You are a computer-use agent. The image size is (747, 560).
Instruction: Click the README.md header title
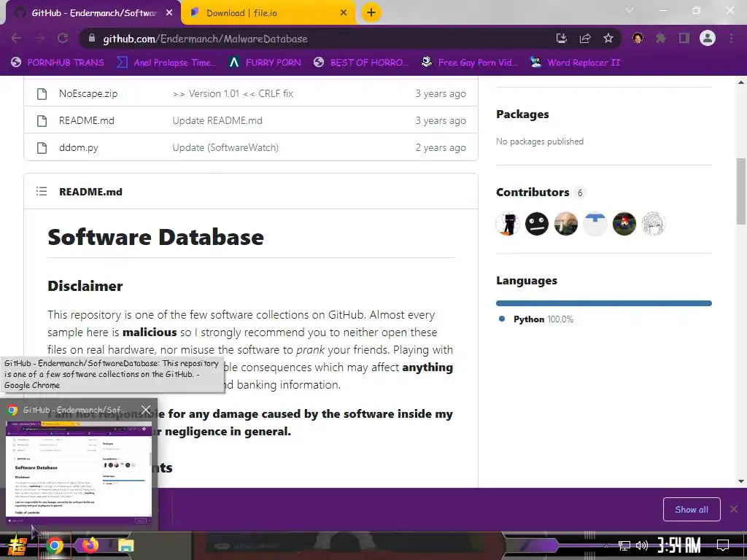coord(90,192)
